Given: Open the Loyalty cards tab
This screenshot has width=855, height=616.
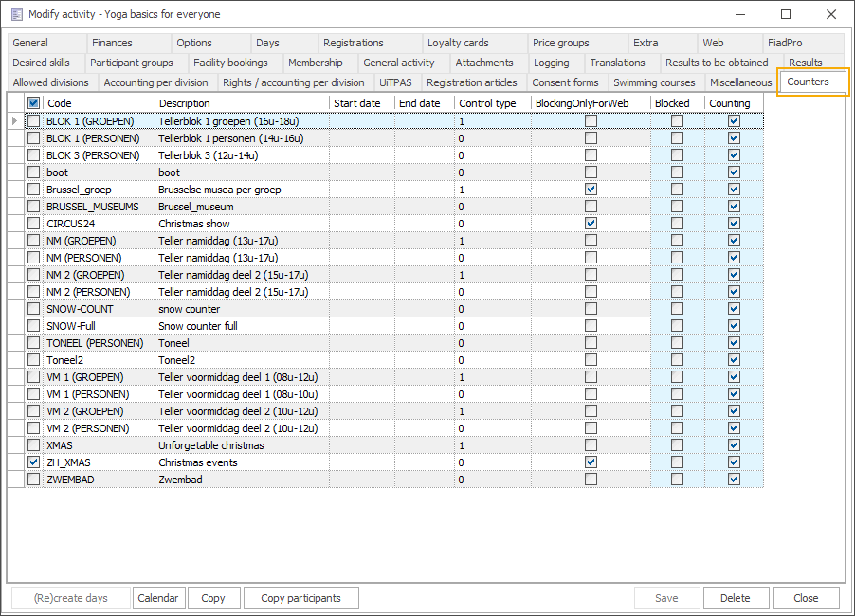Looking at the screenshot, I should click(x=458, y=43).
